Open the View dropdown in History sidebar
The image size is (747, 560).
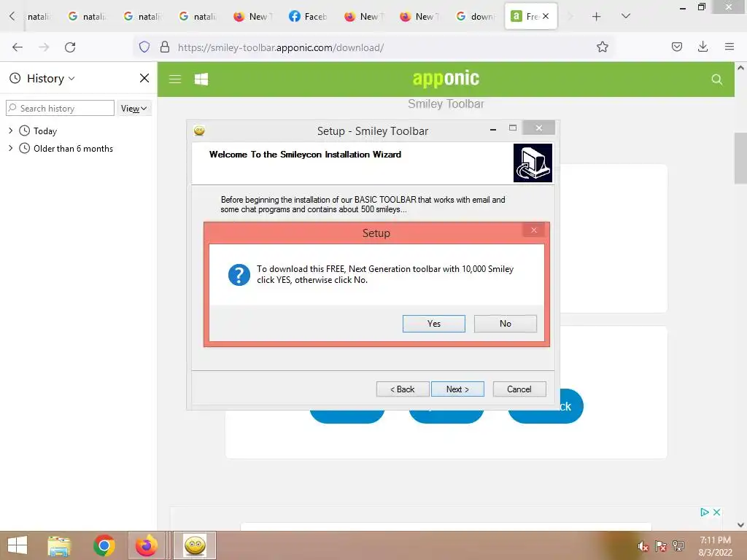pyautogui.click(x=134, y=108)
